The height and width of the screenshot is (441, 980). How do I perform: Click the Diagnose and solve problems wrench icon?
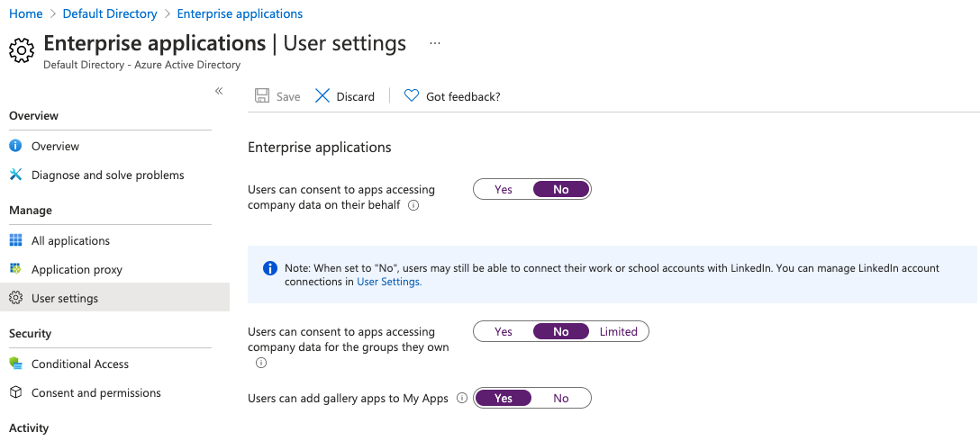(x=15, y=175)
